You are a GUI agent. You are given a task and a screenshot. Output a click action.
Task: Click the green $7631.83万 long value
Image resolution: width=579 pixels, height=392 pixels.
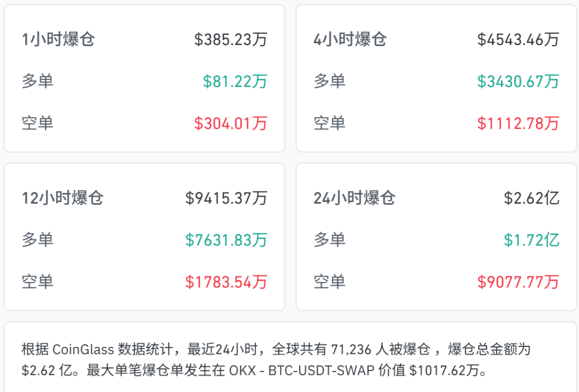(x=226, y=240)
